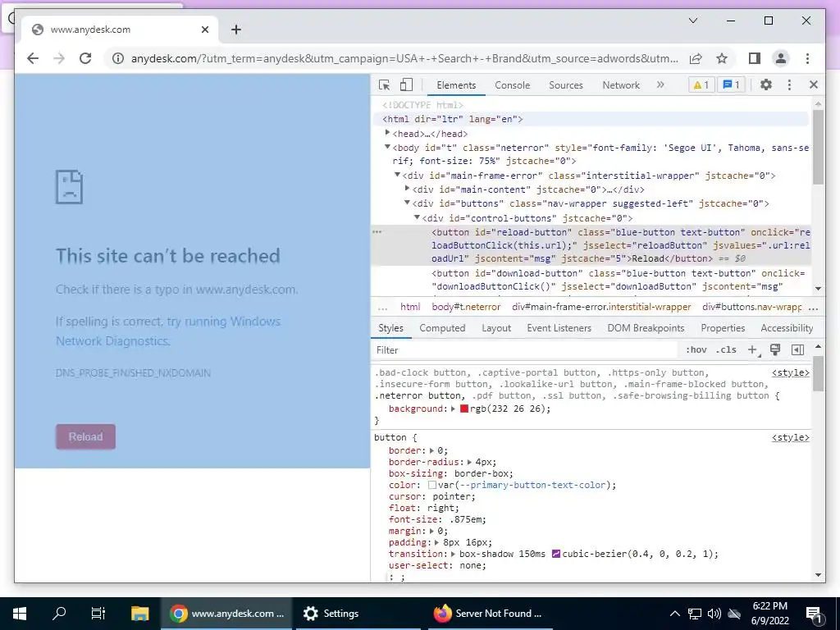
Task: Expand the background shorthand property
Action: pos(453,409)
